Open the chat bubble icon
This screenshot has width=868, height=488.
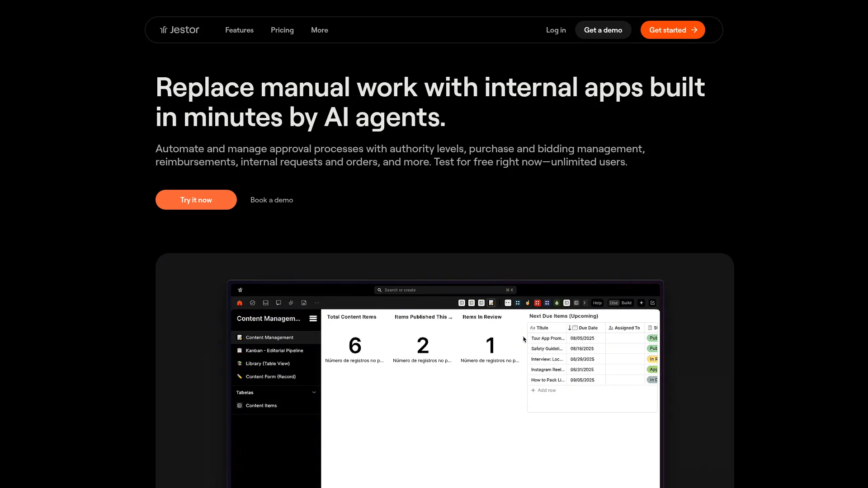pos(278,303)
